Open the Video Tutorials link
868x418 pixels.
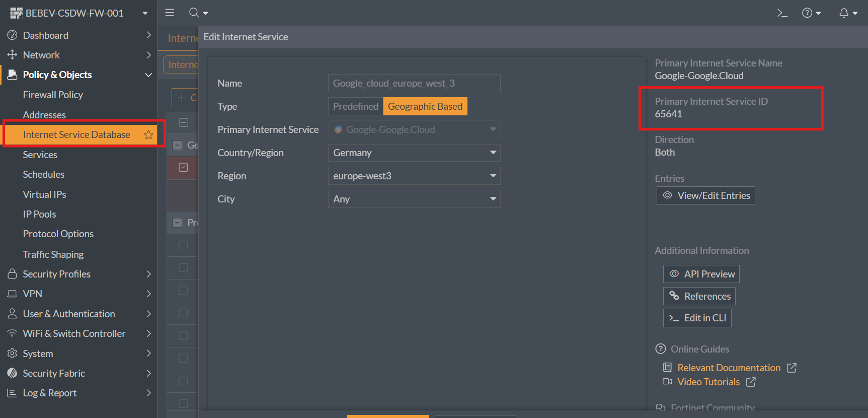[708, 382]
